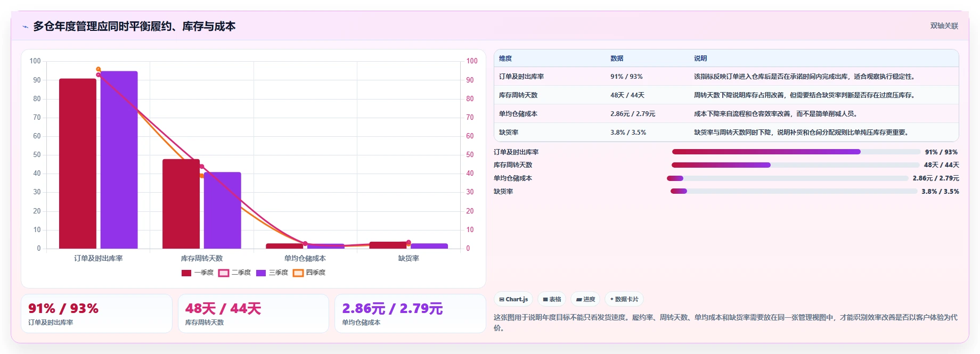This screenshot has height=354, width=980.
Task: Click the description starting 该指标反映订单进入仓库
Action: pos(805,77)
